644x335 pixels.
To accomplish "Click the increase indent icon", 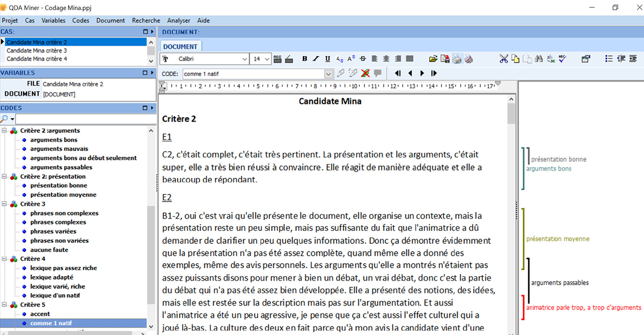I will tap(633, 59).
